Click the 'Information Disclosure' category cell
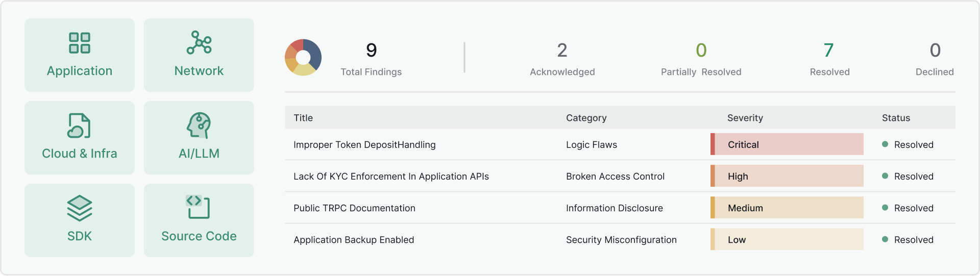The image size is (980, 276). [x=615, y=208]
